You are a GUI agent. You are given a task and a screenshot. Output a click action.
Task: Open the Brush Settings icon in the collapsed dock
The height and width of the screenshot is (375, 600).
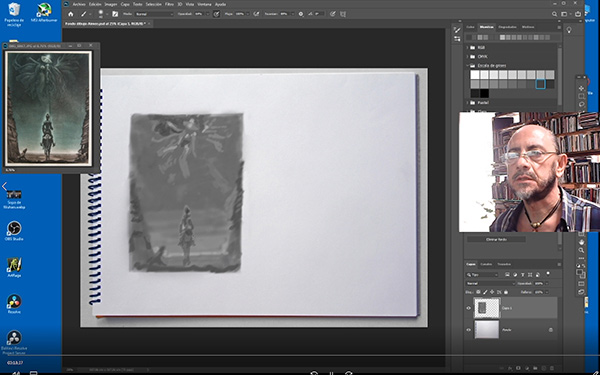pyautogui.click(x=457, y=39)
